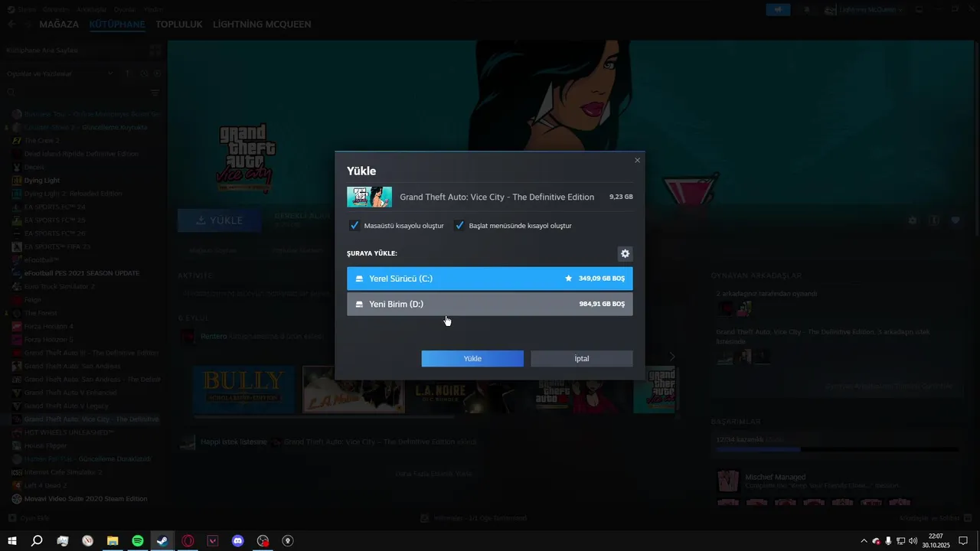The width and height of the screenshot is (980, 551).
Task: Open File Explorer from the taskbar
Action: tap(113, 541)
